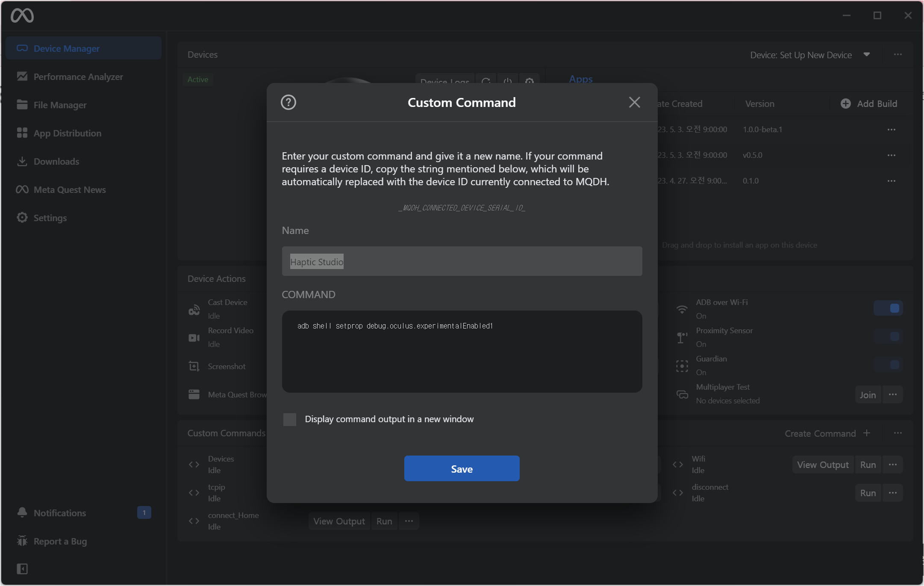Go to File Manager
The width and height of the screenshot is (924, 586).
pos(60,105)
